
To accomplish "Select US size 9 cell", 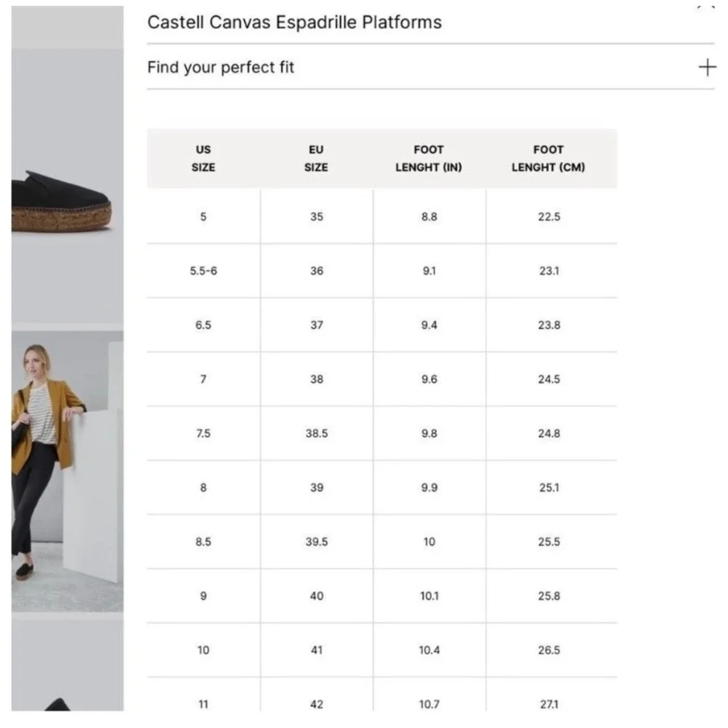I will [203, 596].
